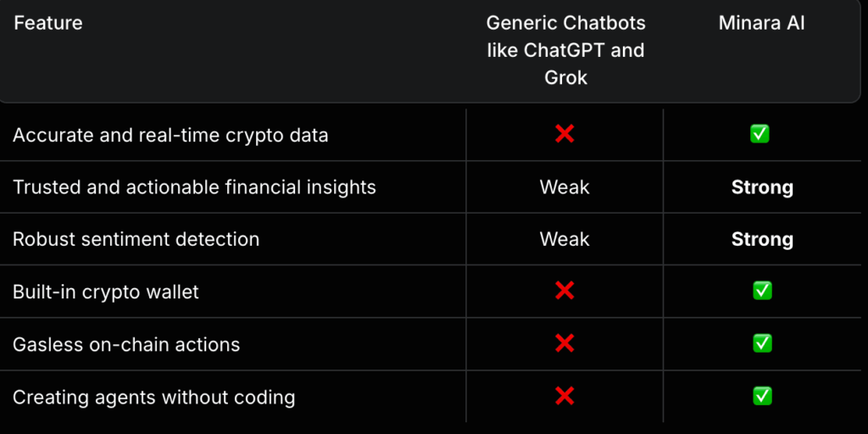Click Weak in the financial insights row
868x434 pixels.
[x=565, y=187]
